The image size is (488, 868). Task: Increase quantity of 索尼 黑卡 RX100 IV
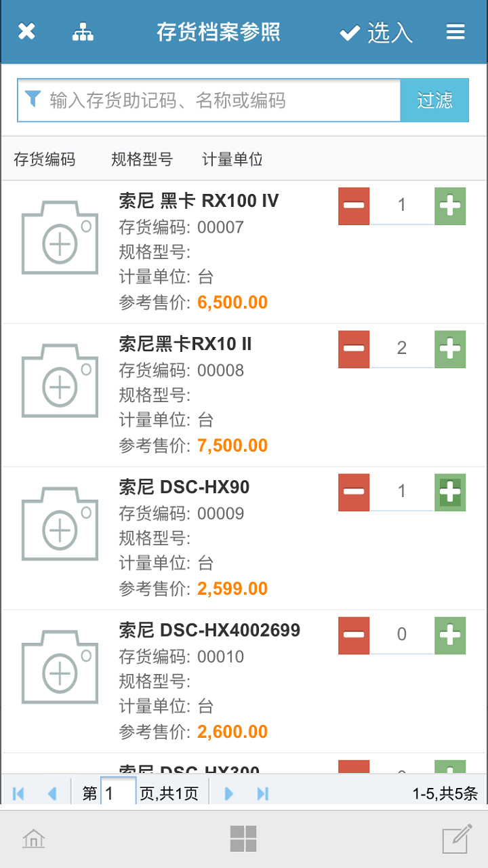[450, 205]
